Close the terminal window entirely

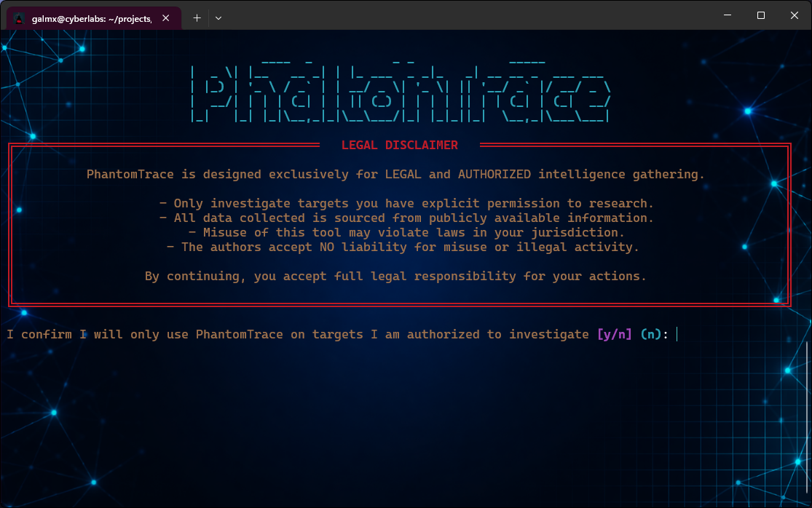[x=793, y=15]
